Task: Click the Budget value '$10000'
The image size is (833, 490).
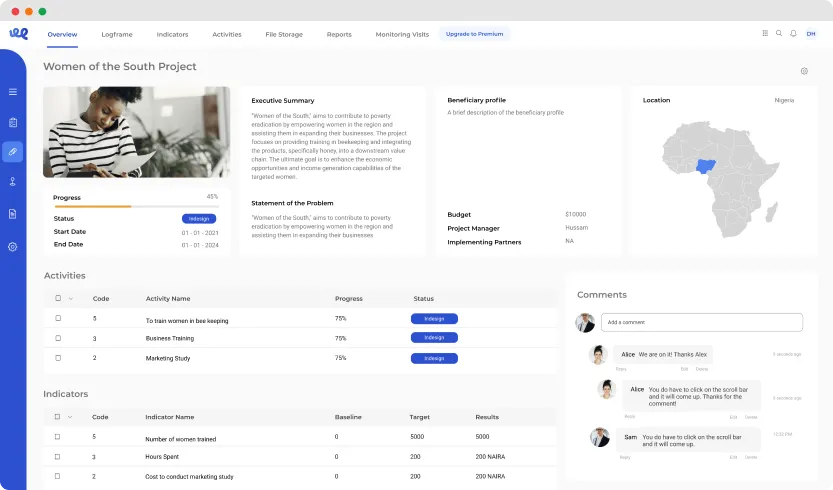Action: [575, 214]
